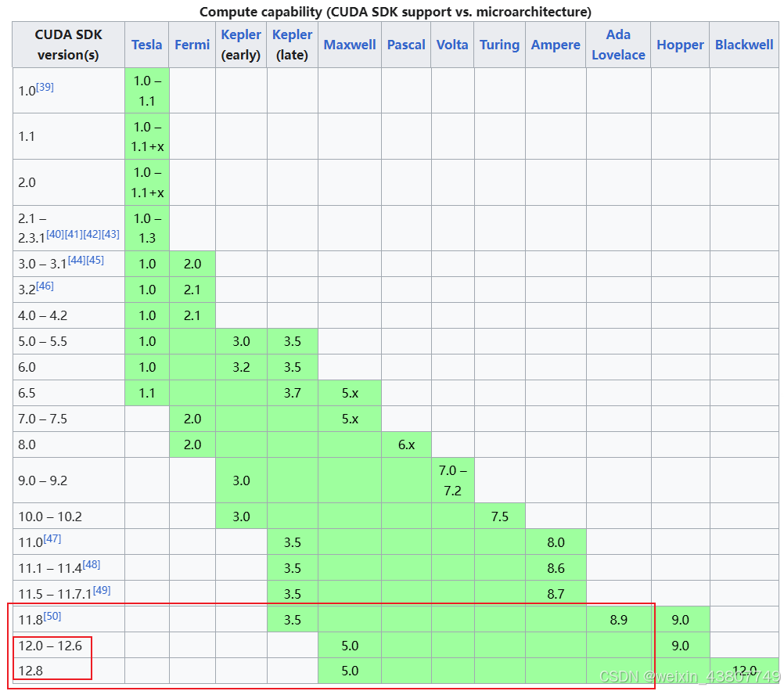Open citation [50] next to SDK 11.8

[52, 616]
